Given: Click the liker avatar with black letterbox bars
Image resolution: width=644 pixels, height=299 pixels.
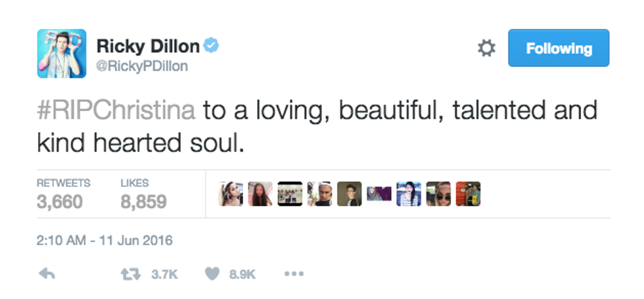Looking at the screenshot, I should click(290, 194).
